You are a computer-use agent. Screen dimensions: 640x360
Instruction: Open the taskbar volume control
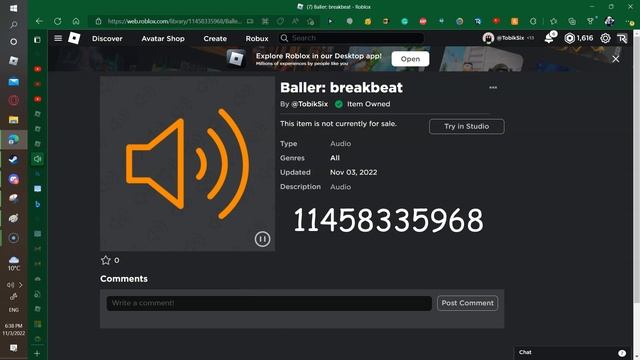tap(10, 285)
